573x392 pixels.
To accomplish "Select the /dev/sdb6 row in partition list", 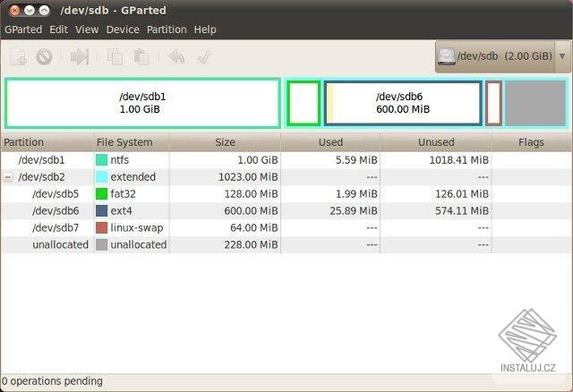I will (286, 211).
